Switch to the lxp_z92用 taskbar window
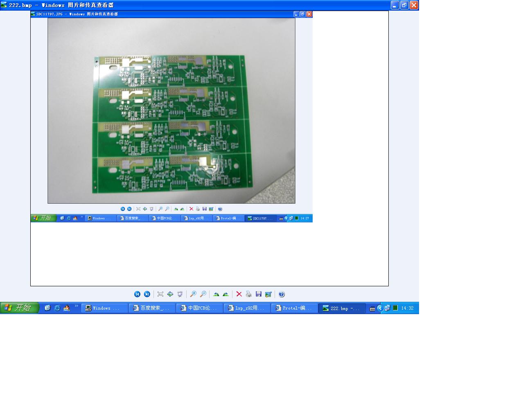This screenshot has width=532, height=409. pos(247,308)
